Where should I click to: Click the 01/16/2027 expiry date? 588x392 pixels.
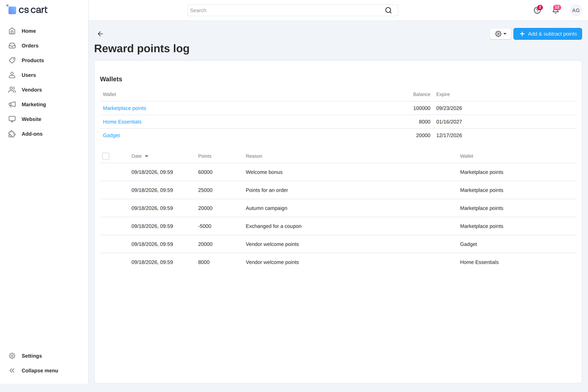tap(449, 122)
